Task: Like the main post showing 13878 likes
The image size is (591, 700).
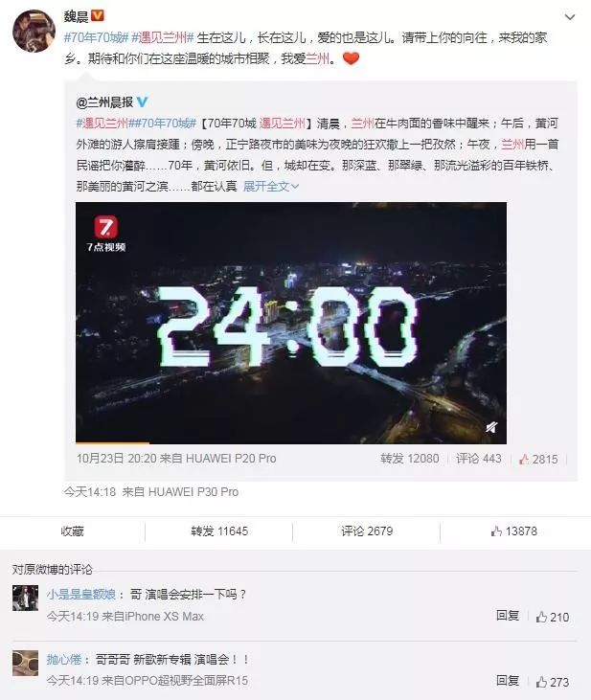Action: point(513,531)
